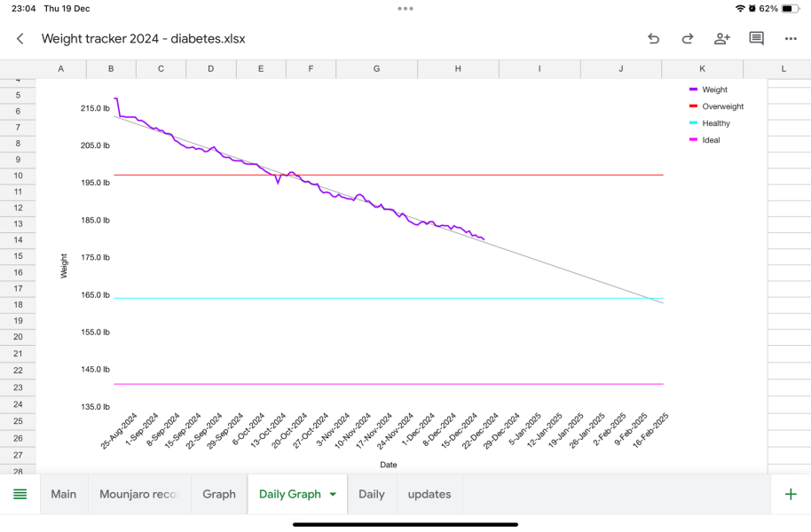
Task: Open the more options menu
Action: coord(791,39)
